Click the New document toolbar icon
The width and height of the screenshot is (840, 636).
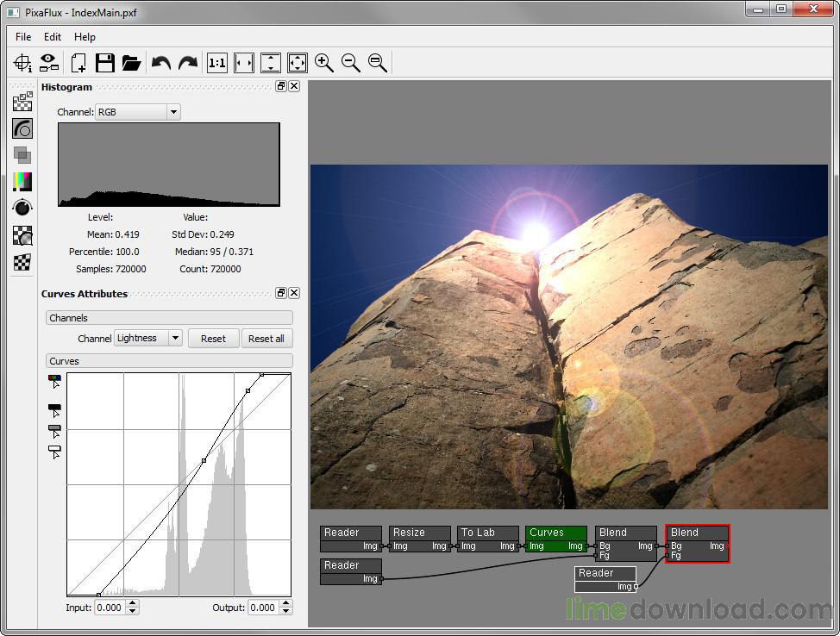coord(78,62)
